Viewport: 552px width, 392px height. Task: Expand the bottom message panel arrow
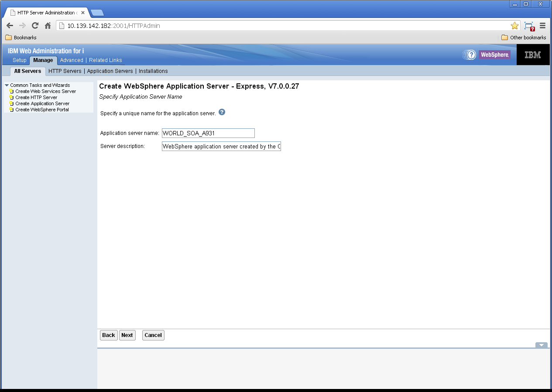click(x=541, y=345)
